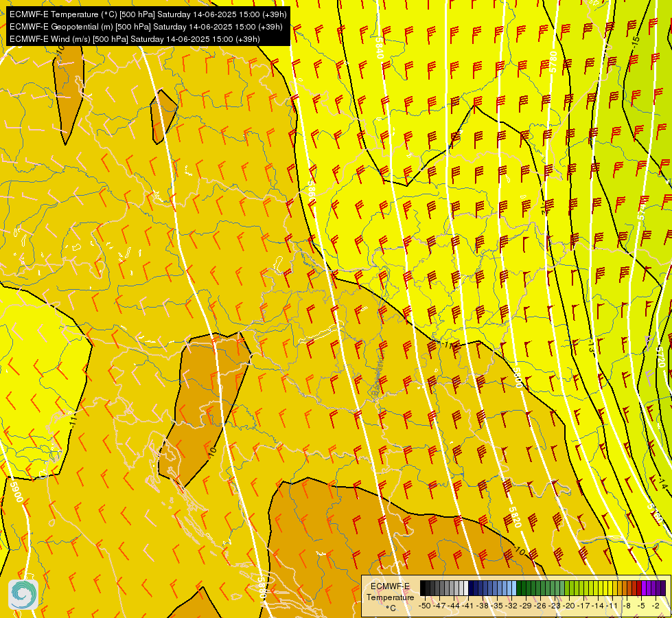The image size is (672, 618).
Task: Click the -15 isotherm label on the map
Action: coord(636,41)
